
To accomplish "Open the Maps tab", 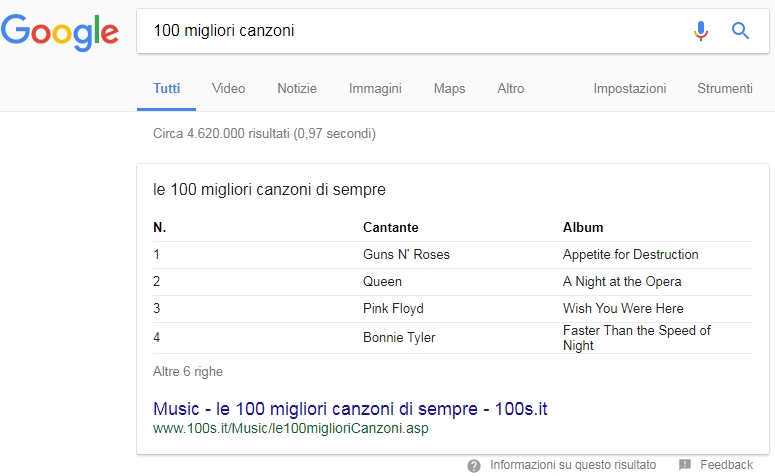I will click(449, 89).
